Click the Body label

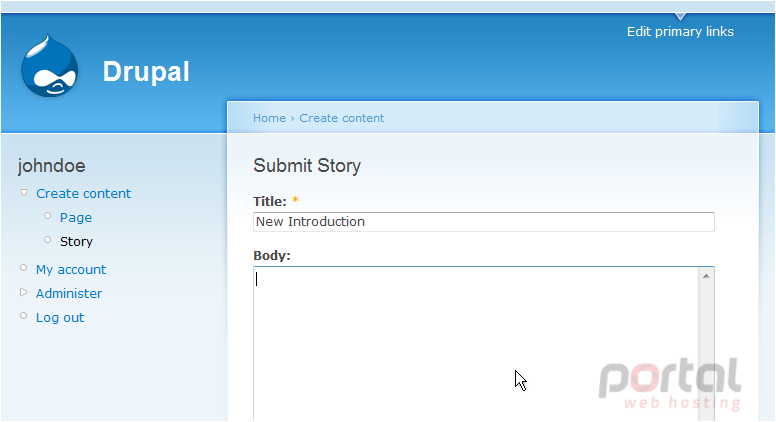pyautogui.click(x=272, y=256)
